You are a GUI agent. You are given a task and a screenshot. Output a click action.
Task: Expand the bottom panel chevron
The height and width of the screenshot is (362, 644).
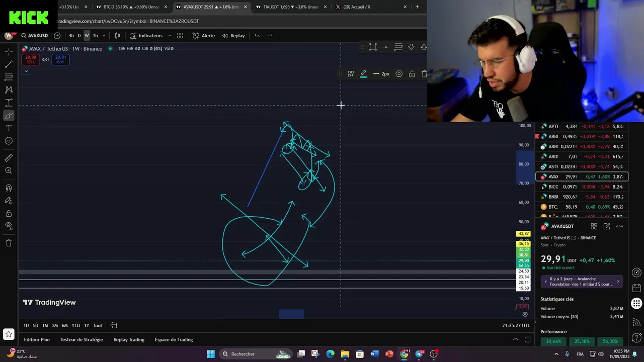[515, 339]
